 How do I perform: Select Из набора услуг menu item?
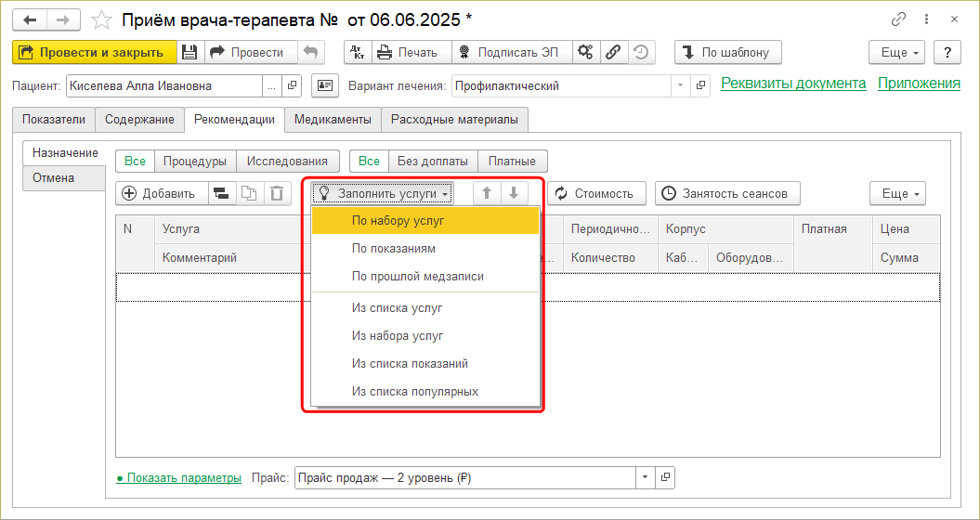click(x=425, y=335)
